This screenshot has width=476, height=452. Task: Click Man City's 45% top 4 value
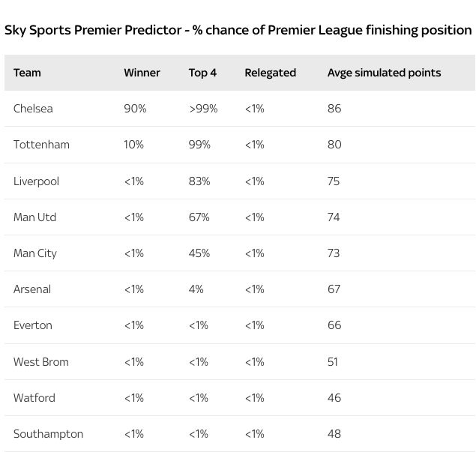(199, 253)
